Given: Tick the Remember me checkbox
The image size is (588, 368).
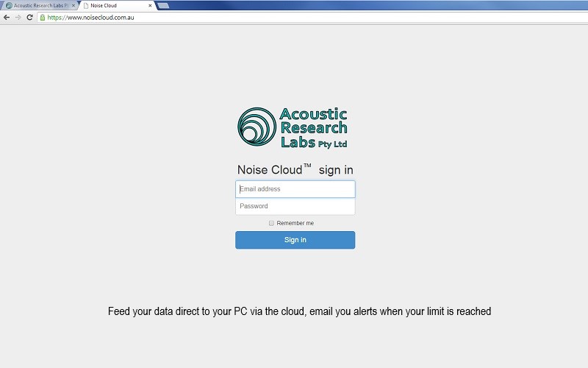Looking at the screenshot, I should 271,223.
